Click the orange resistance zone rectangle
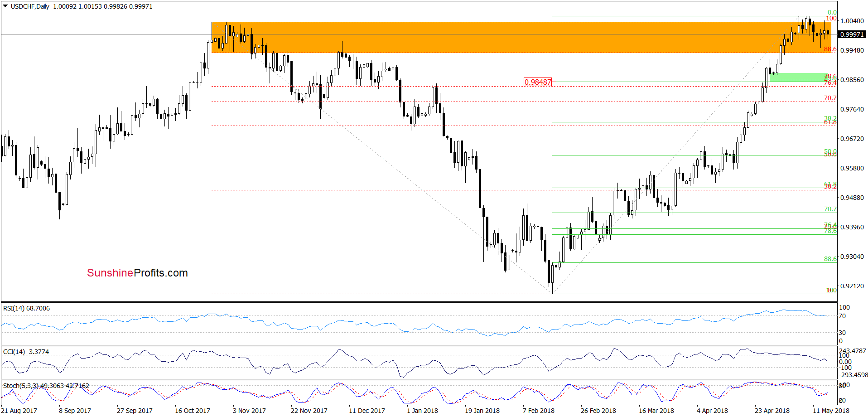 [521, 37]
